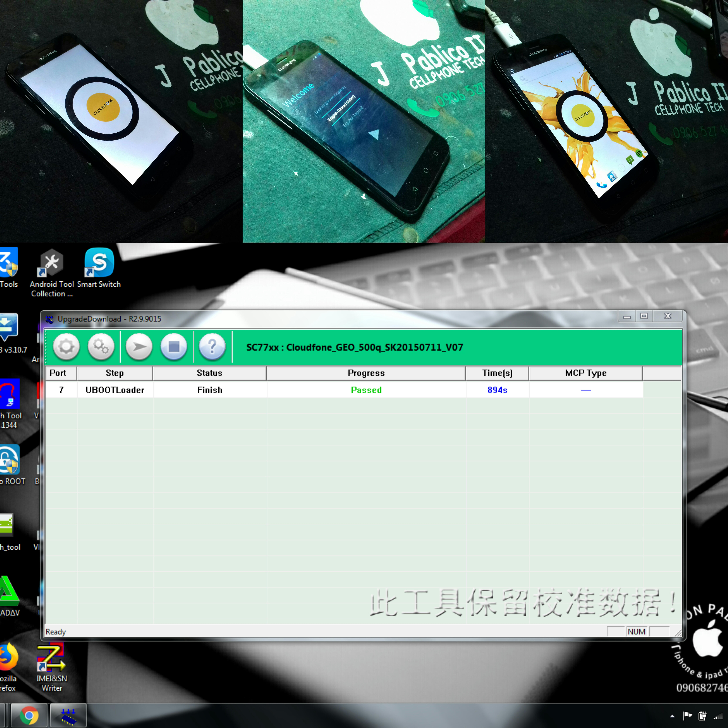Click the Google Chrome taskbar icon

coord(29,716)
